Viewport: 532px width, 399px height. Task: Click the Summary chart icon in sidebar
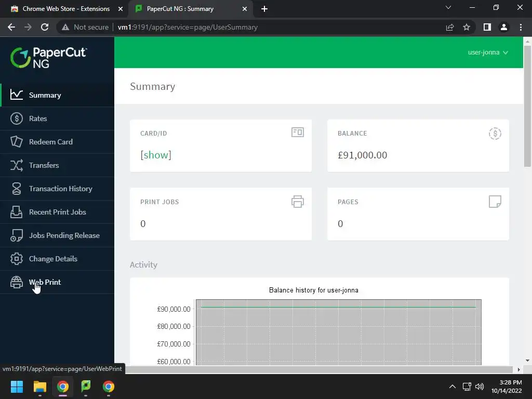pos(16,95)
